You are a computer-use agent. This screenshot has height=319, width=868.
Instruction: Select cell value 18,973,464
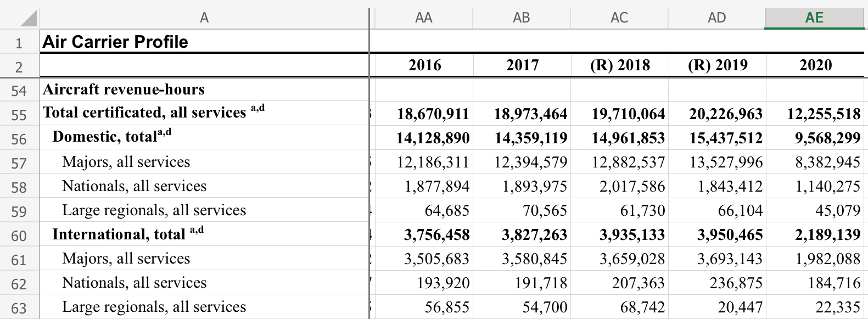522,114
